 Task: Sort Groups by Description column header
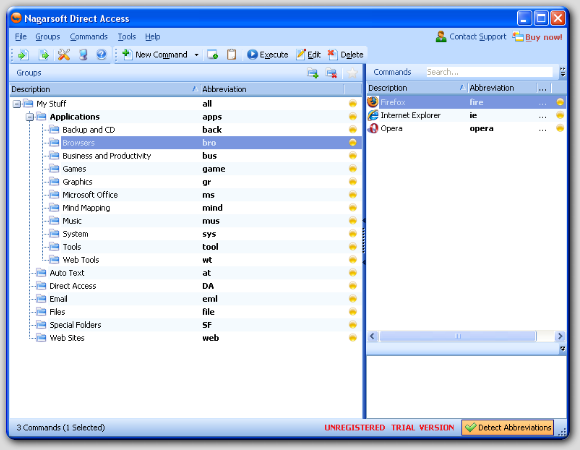pyautogui.click(x=104, y=89)
